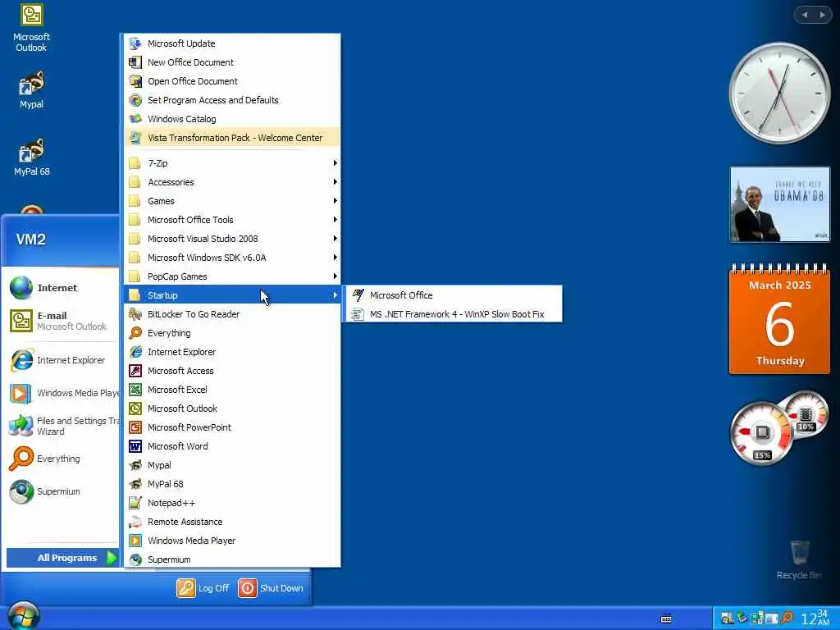Expand Microsoft Windows SDK v6.0A folder
Screen dimensions: 840x630
tap(232, 258)
